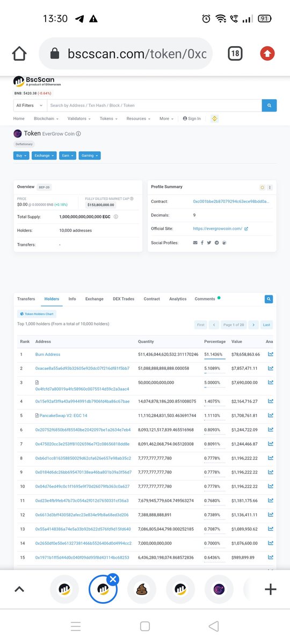This screenshot has height=644, width=290.
Task: Click the Telegram social profile icon
Action: pyautogui.click(x=217, y=243)
